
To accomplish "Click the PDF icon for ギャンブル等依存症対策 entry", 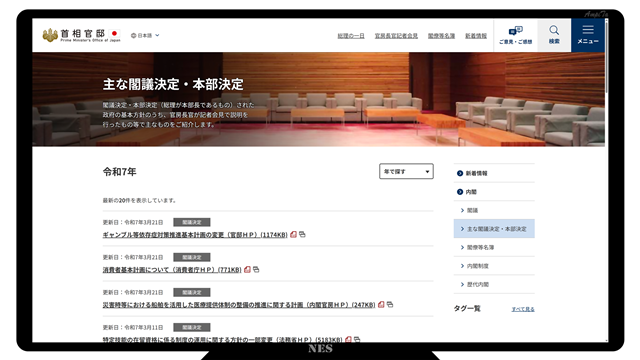I will click(x=293, y=234).
